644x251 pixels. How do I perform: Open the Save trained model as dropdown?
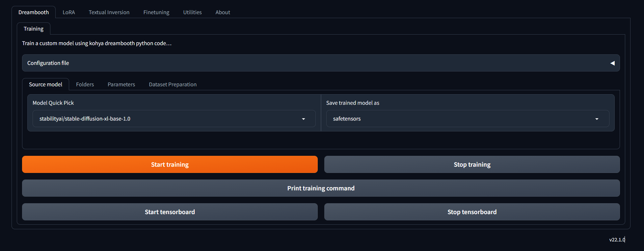597,119
